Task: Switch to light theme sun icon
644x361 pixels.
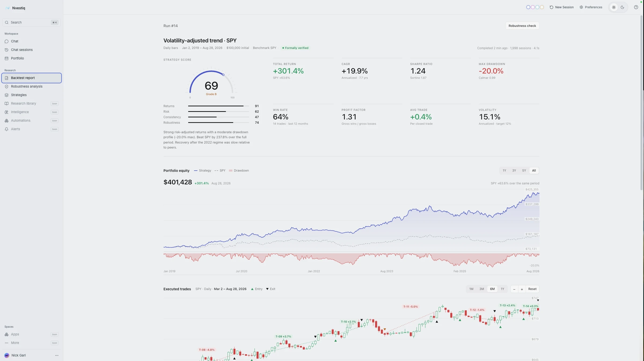Action: pyautogui.click(x=614, y=7)
